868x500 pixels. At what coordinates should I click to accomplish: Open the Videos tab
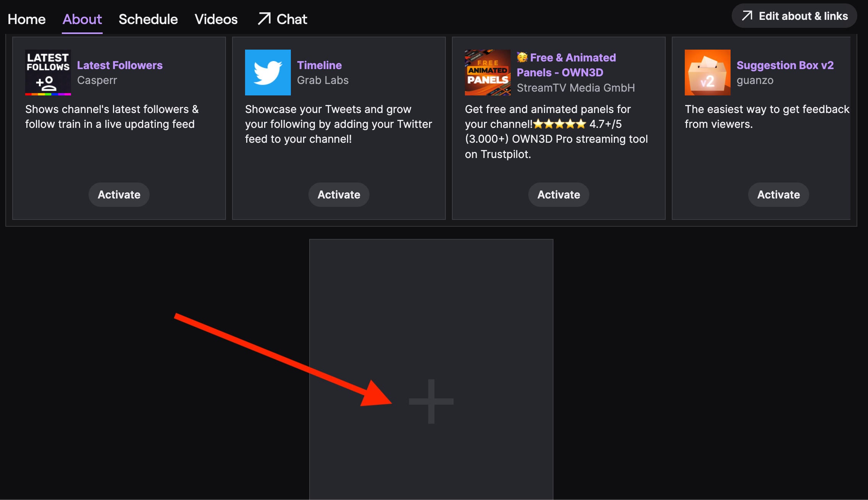216,19
